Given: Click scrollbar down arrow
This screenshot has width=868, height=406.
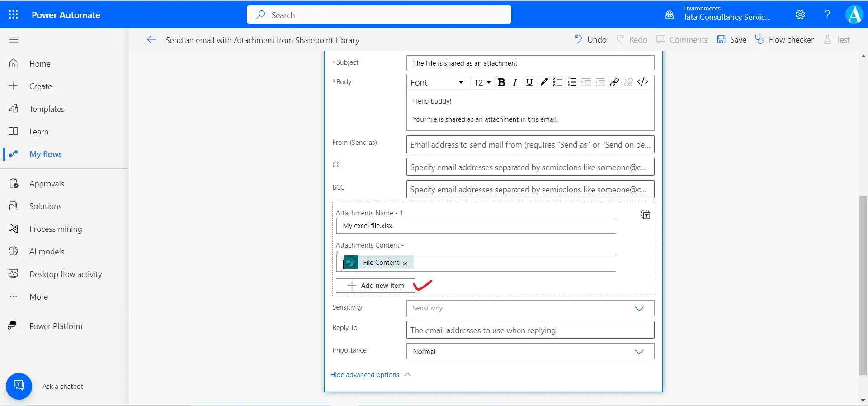Looking at the screenshot, I should click(x=863, y=401).
